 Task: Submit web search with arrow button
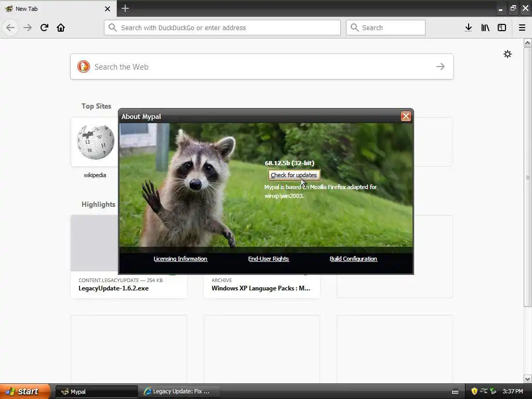[441, 66]
